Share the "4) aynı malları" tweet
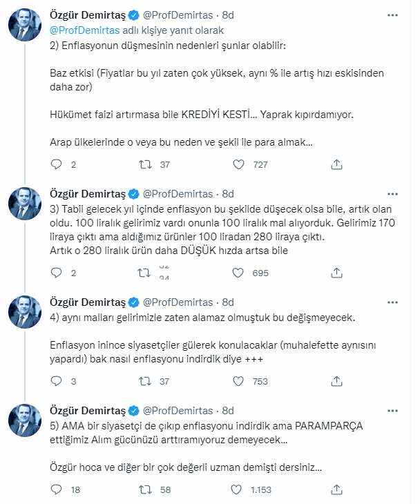420x504 pixels. (x=336, y=380)
